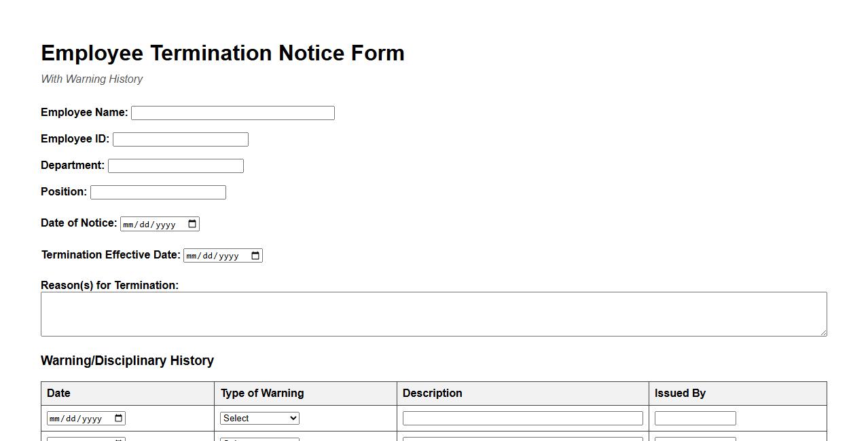Screen dimensions: 868x441
Task: Click the Description field in the first warning row
Action: click(522, 417)
